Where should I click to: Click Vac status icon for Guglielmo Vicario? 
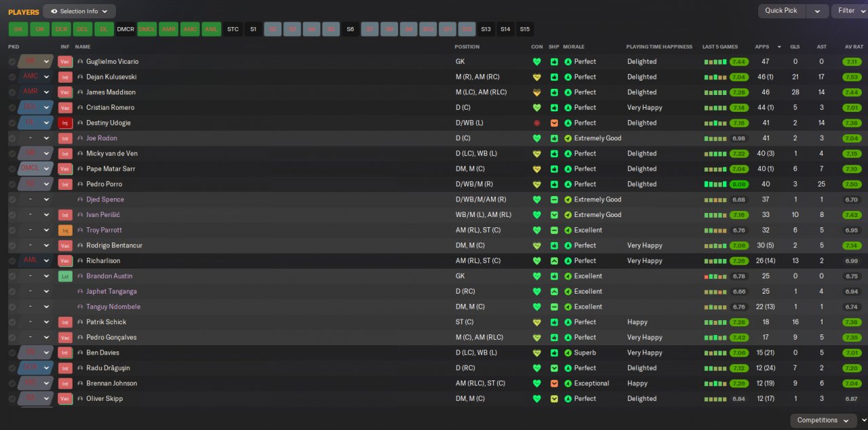65,62
